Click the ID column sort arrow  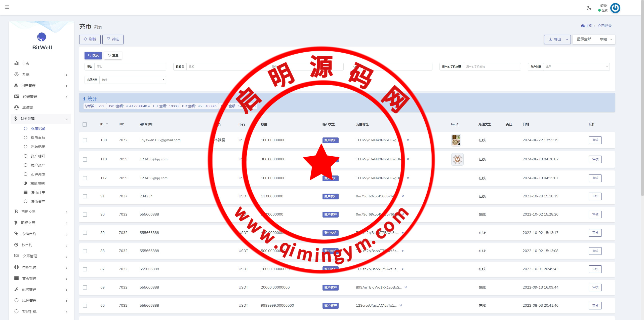[107, 124]
